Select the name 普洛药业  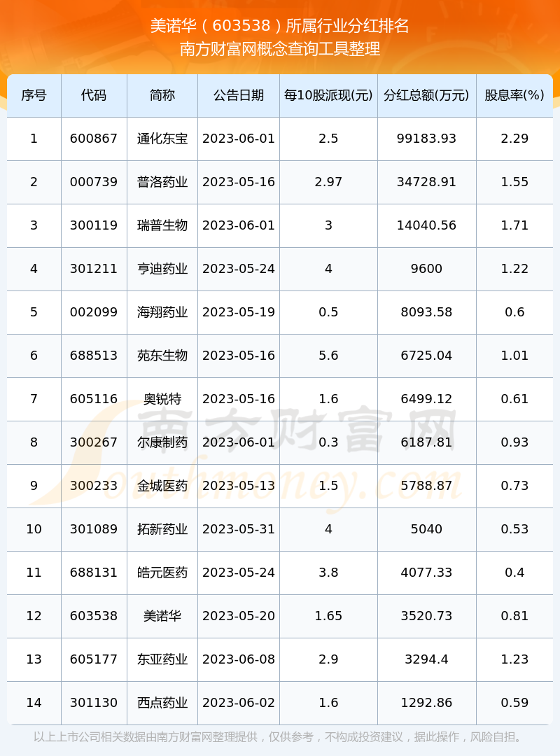(162, 182)
